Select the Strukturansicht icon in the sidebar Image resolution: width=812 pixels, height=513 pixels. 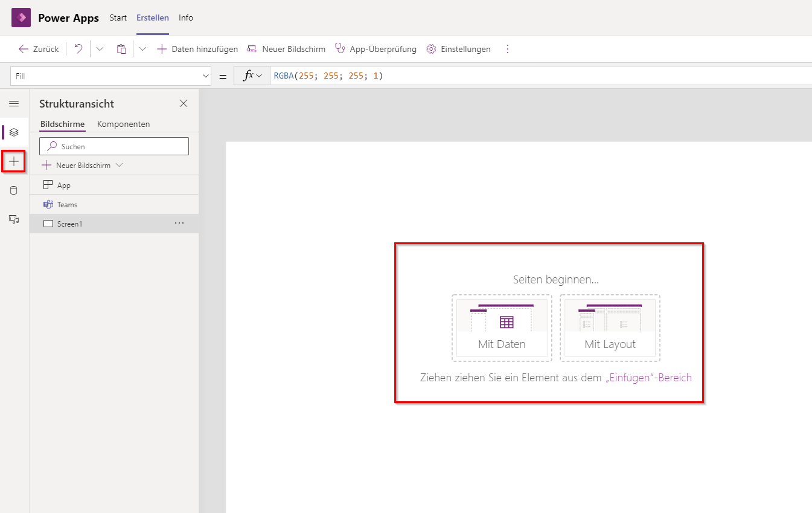pyautogui.click(x=14, y=132)
